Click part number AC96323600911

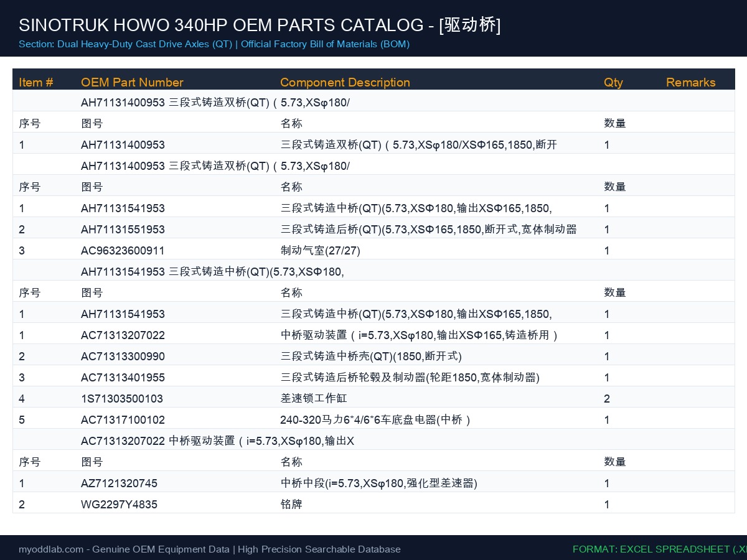(x=123, y=251)
